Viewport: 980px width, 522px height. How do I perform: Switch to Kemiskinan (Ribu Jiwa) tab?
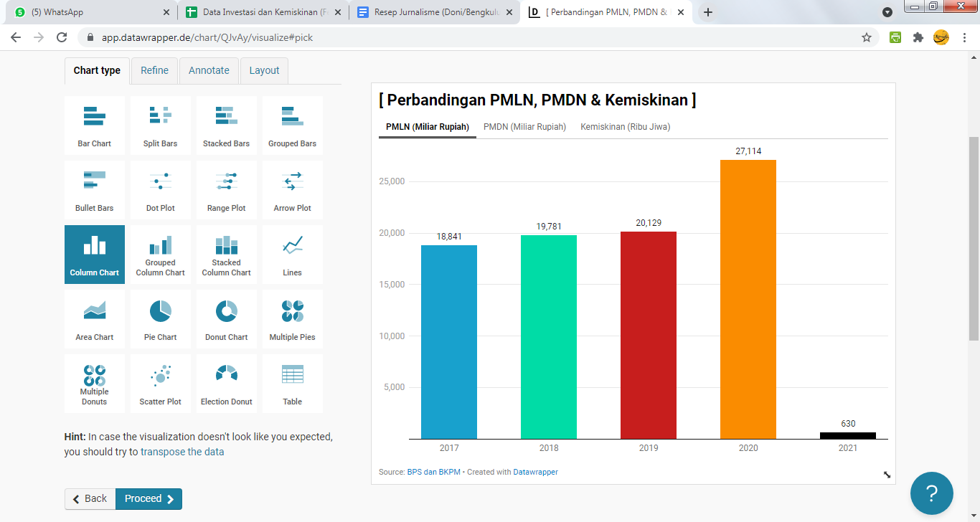pyautogui.click(x=625, y=127)
